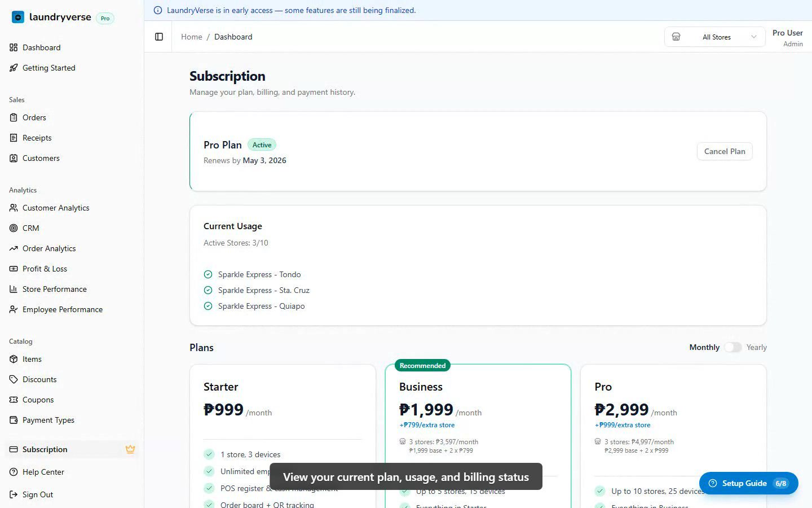The height and width of the screenshot is (508, 812).
Task: Open Customer Analytics
Action: click(55, 208)
